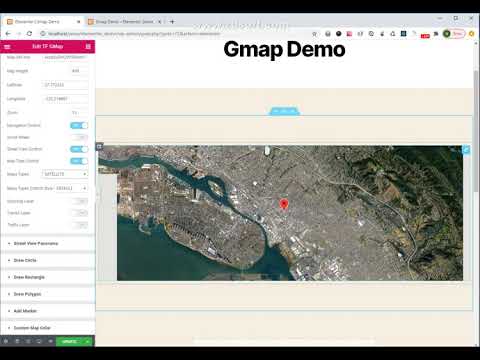Open the Navigator icon in the bottom bar

pos(17,341)
